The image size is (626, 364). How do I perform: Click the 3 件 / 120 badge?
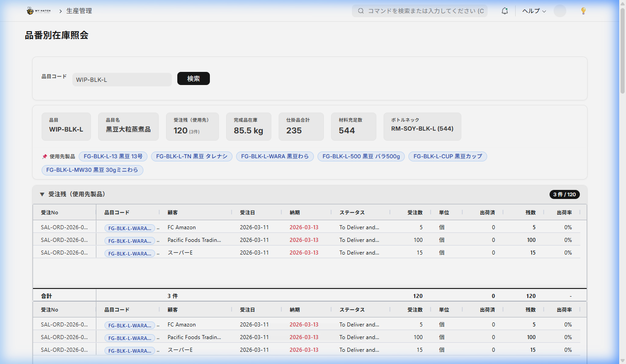(x=565, y=194)
